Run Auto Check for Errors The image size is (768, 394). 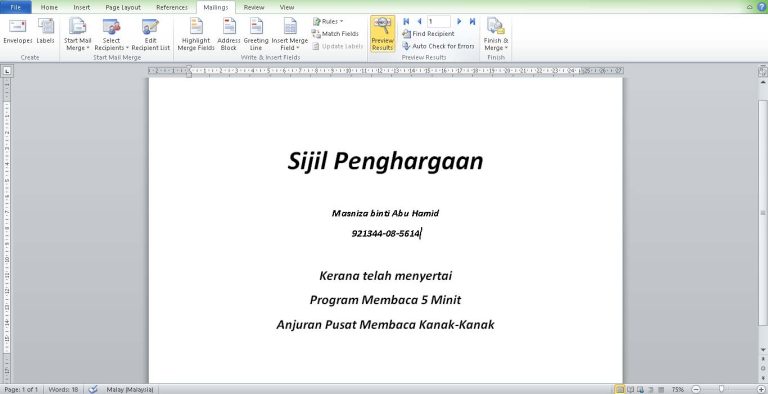pos(438,46)
